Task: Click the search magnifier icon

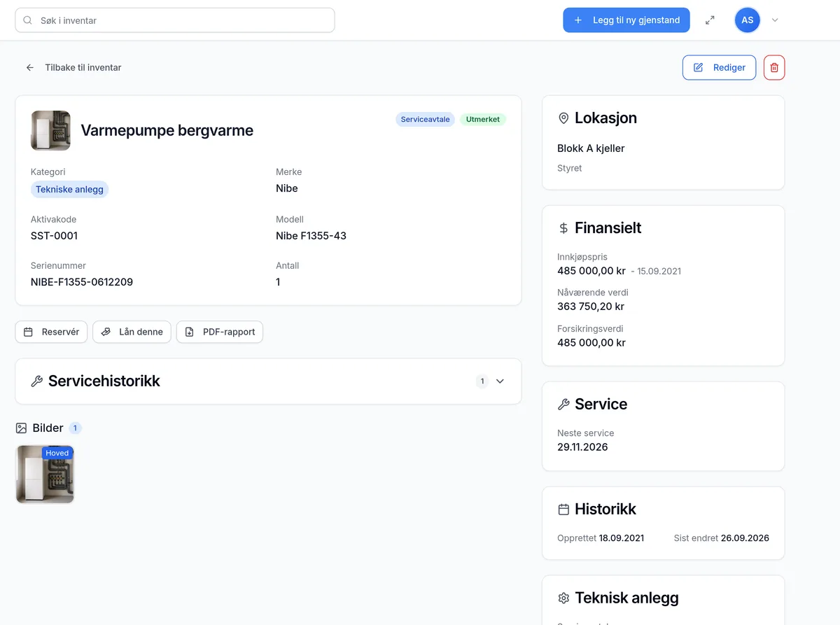Action: pos(28,20)
